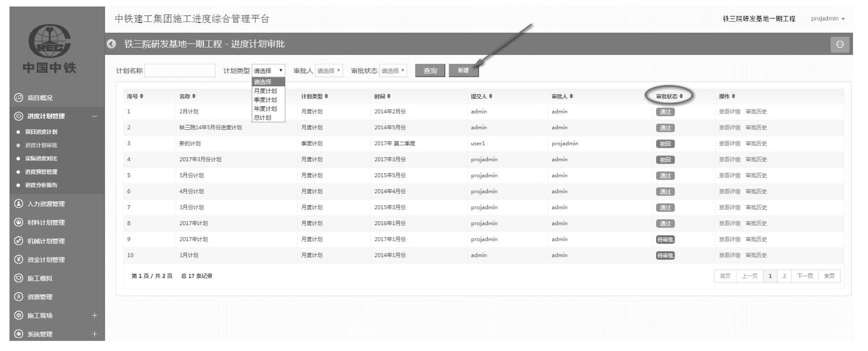
Task: Sort by 序号 column header
Action: click(135, 96)
